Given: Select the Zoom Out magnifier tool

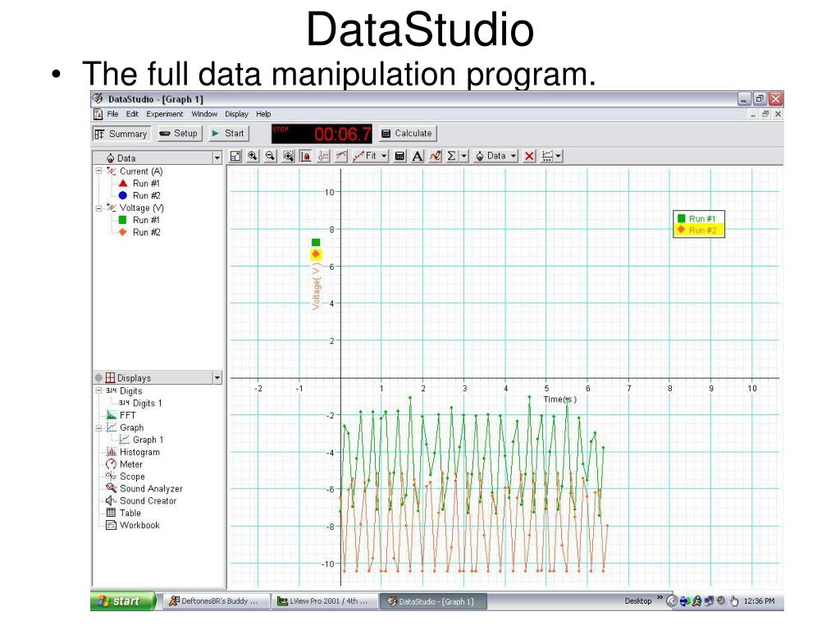Looking at the screenshot, I should pos(271,156).
